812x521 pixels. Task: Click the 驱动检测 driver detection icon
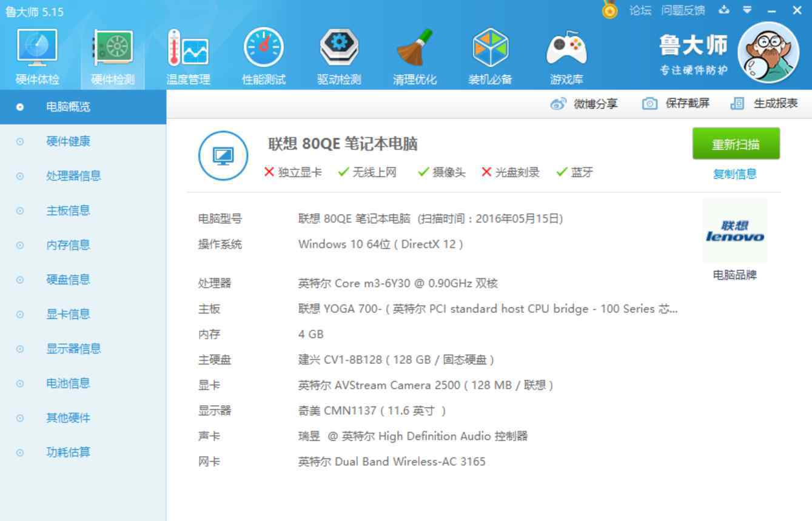coord(339,49)
